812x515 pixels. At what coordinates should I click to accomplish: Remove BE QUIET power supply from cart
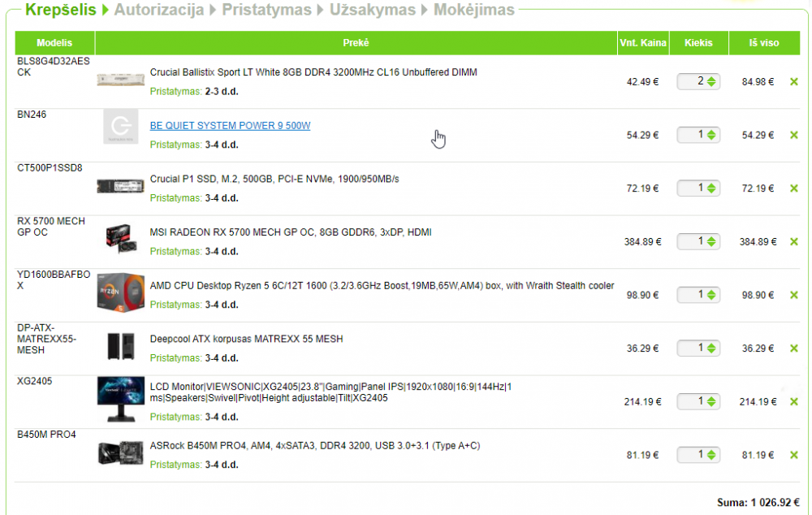(793, 135)
